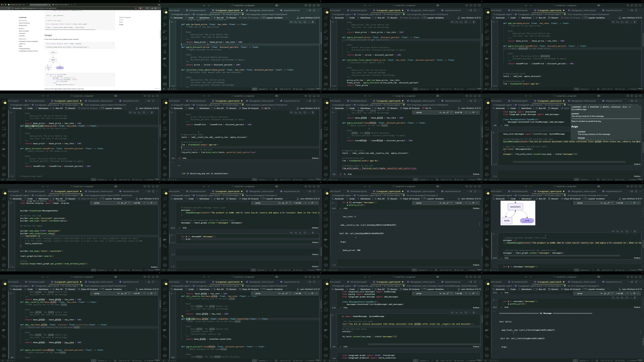644x362 pixels.
Task: Open Source Control in the '6 of 19' window
Action: 326,115
